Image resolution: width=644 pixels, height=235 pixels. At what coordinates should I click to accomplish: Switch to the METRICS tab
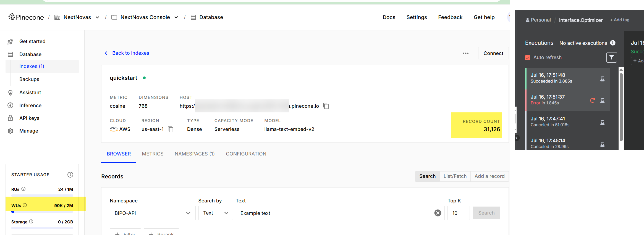pos(153,154)
